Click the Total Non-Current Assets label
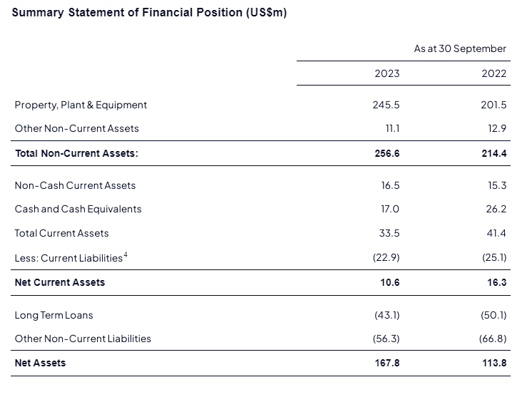 click(76, 153)
